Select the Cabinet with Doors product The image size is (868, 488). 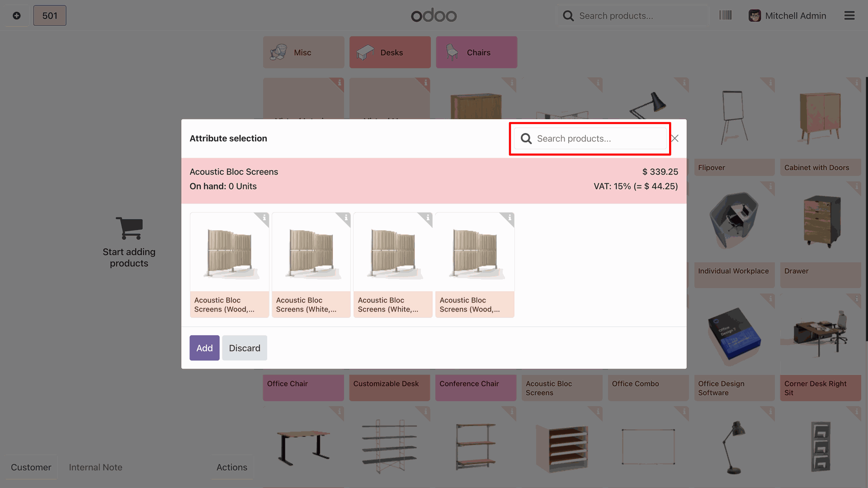tap(821, 127)
